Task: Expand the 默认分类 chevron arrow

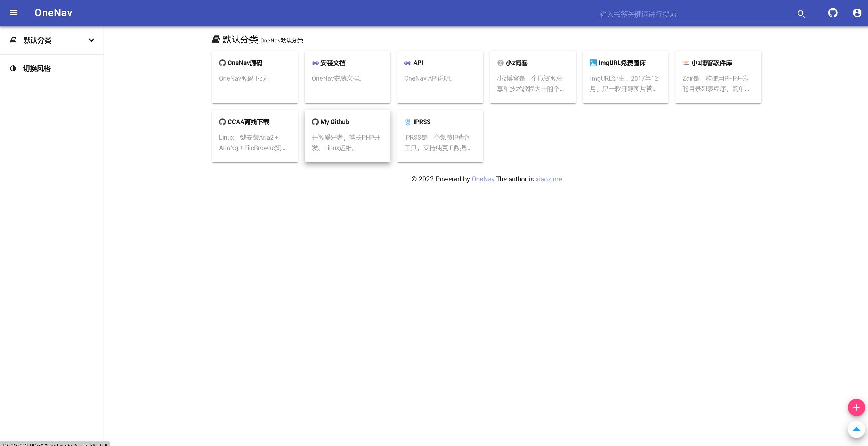Action: pos(91,40)
